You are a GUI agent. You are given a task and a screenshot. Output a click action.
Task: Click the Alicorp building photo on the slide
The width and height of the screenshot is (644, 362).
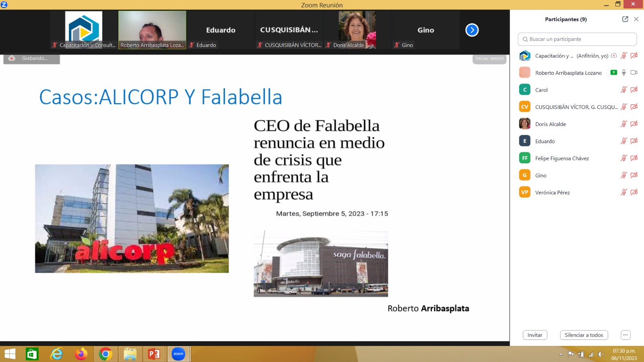point(132,218)
